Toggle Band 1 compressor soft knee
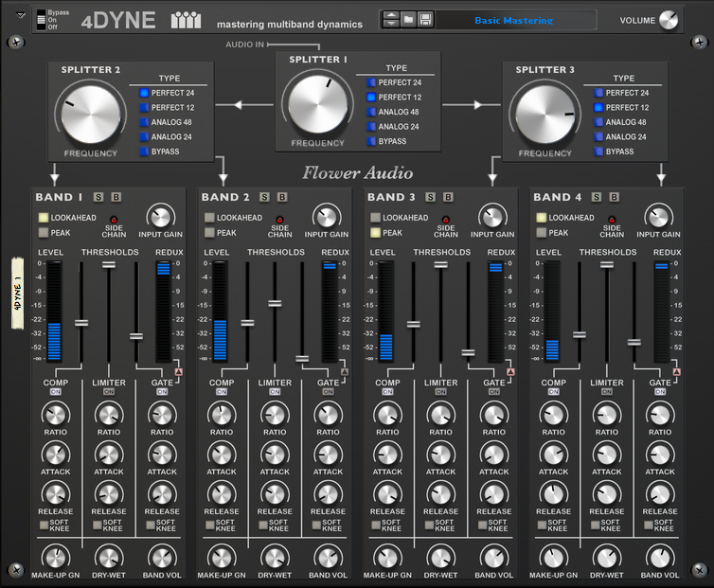Image resolution: width=714 pixels, height=588 pixels. pyautogui.click(x=44, y=524)
